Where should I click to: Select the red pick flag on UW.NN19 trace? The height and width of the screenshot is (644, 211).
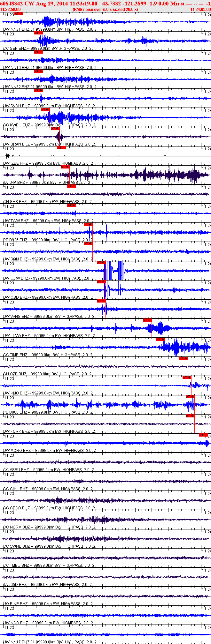click(x=38, y=52)
